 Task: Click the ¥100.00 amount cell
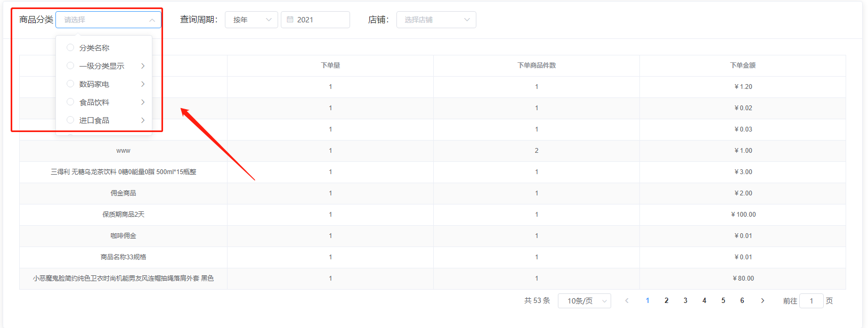click(743, 215)
